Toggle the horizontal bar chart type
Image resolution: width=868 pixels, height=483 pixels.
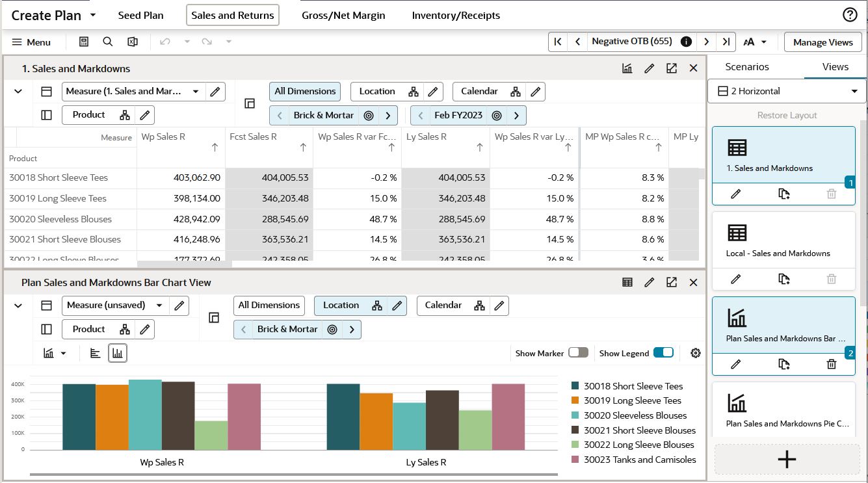95,353
